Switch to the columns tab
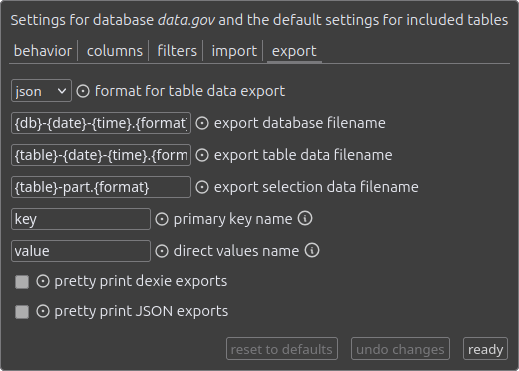The height and width of the screenshot is (371, 519). pos(115,51)
